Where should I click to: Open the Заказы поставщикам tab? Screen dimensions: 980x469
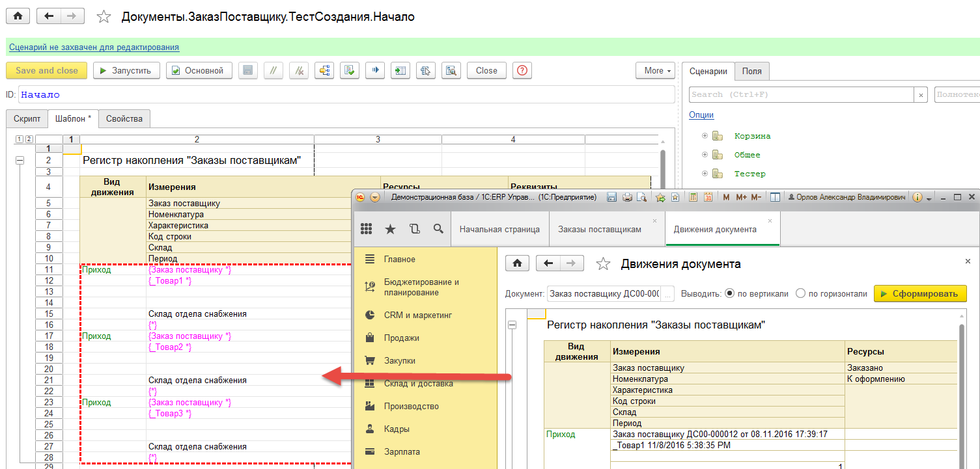[x=599, y=229]
